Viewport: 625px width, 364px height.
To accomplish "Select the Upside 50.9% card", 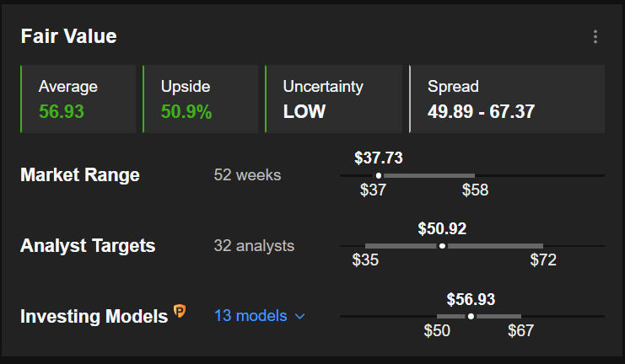I will (201, 99).
